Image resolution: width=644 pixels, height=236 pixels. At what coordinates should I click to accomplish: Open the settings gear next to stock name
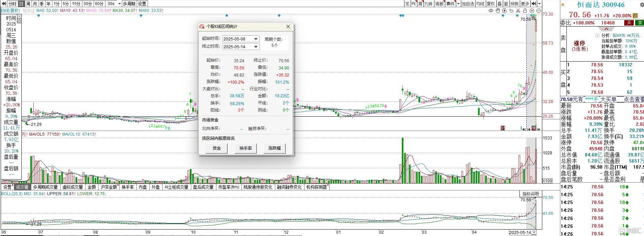coord(642,5)
